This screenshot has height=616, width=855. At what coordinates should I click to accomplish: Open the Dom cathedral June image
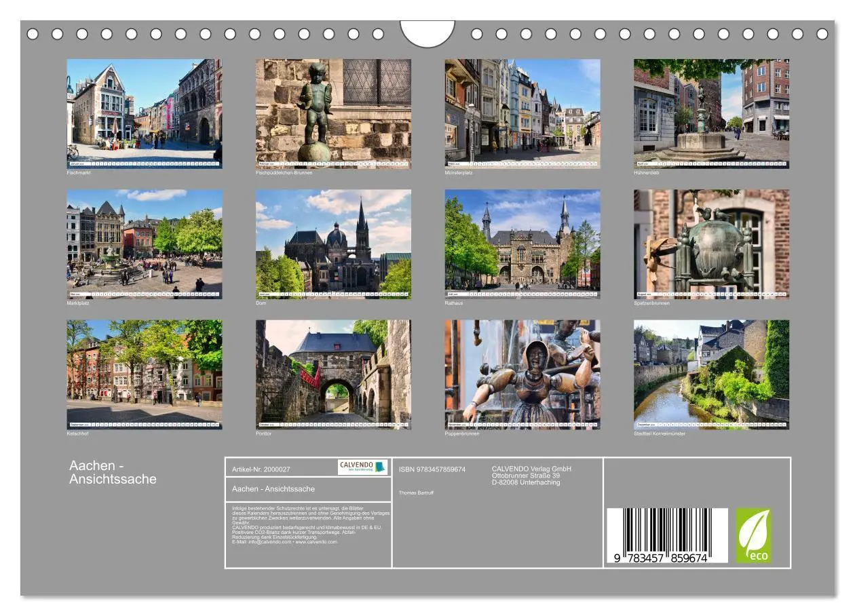(333, 241)
